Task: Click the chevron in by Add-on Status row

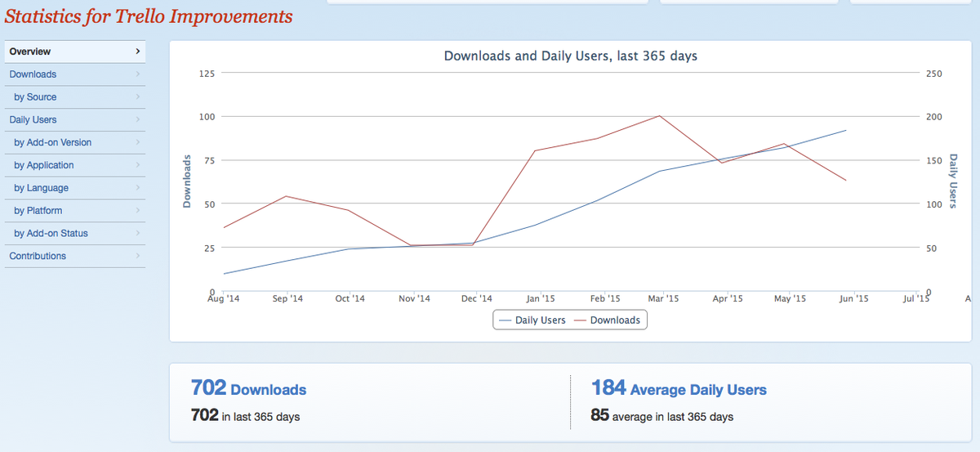Action: tap(138, 234)
